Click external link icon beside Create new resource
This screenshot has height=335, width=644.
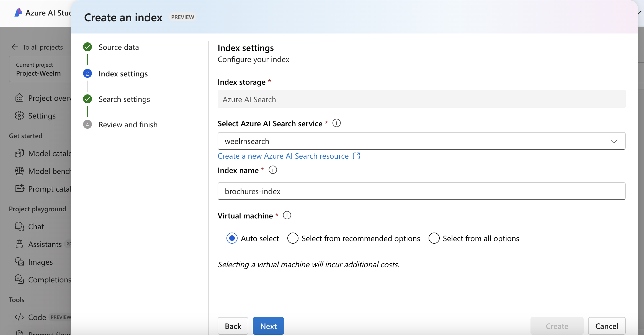pyautogui.click(x=356, y=156)
